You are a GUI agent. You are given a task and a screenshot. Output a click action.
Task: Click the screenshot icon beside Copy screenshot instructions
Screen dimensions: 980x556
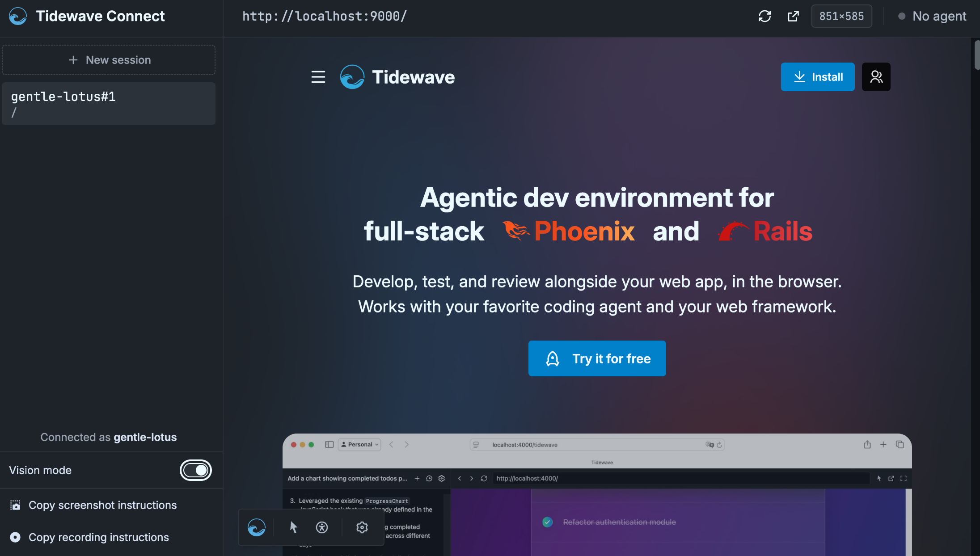(x=15, y=505)
